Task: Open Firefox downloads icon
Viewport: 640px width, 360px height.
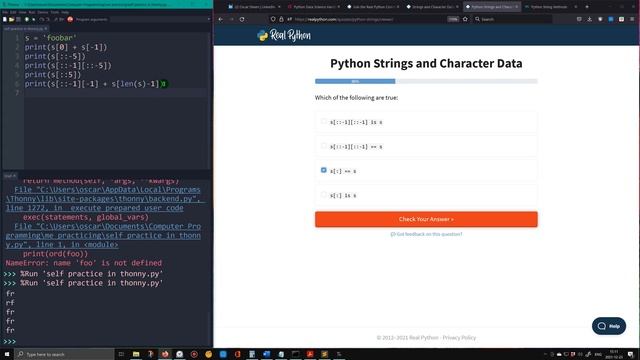Action: (x=589, y=19)
